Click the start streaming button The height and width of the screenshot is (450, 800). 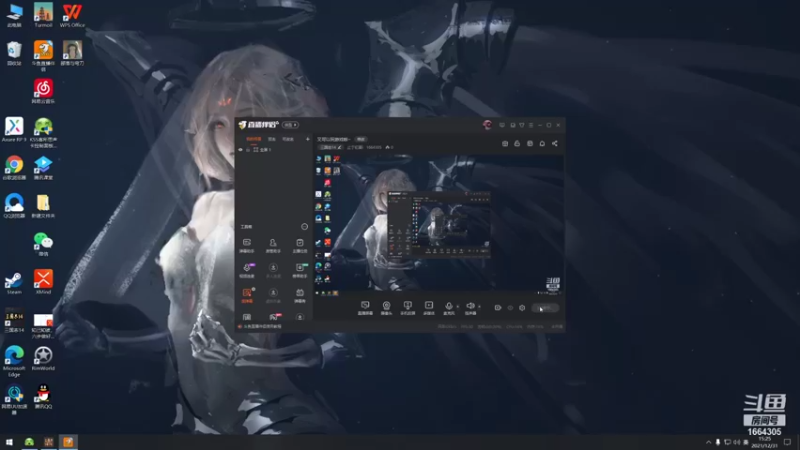(545, 308)
